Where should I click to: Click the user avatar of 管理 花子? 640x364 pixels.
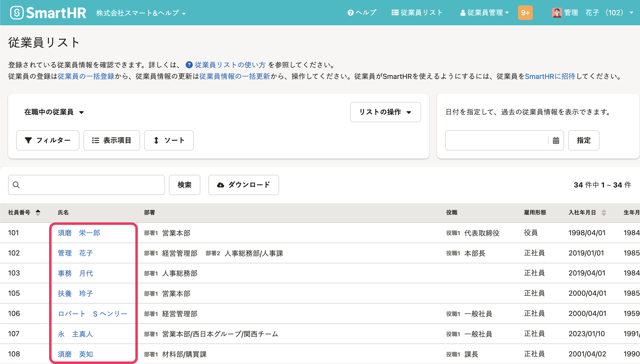point(557,13)
